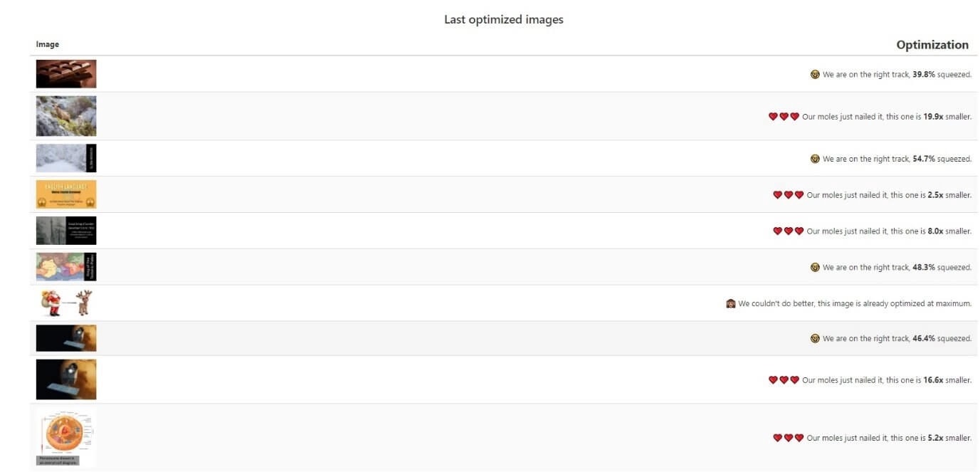Click the snowy landscape thumbnail

(66, 158)
